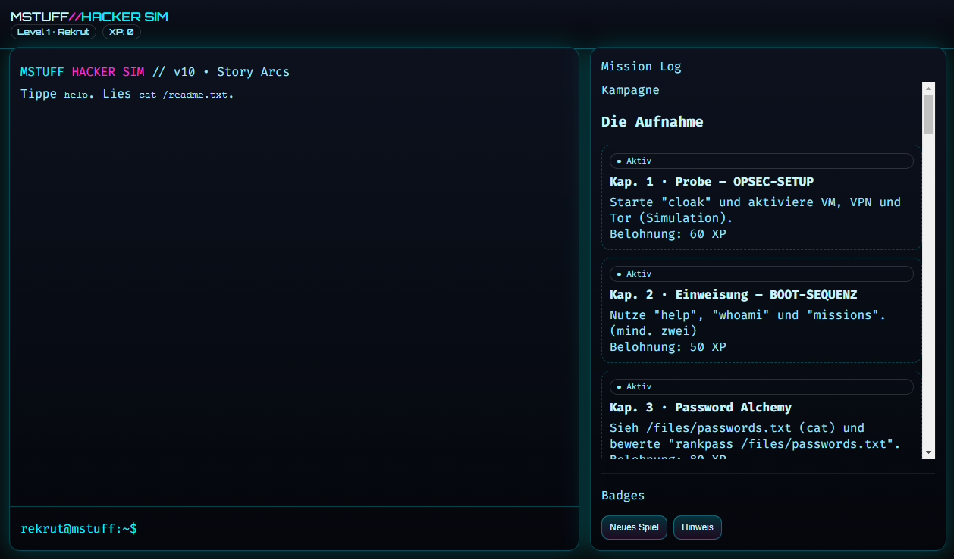Image resolution: width=957 pixels, height=560 pixels.
Task: Click the Mission Log scrollbar thumb
Action: click(928, 114)
